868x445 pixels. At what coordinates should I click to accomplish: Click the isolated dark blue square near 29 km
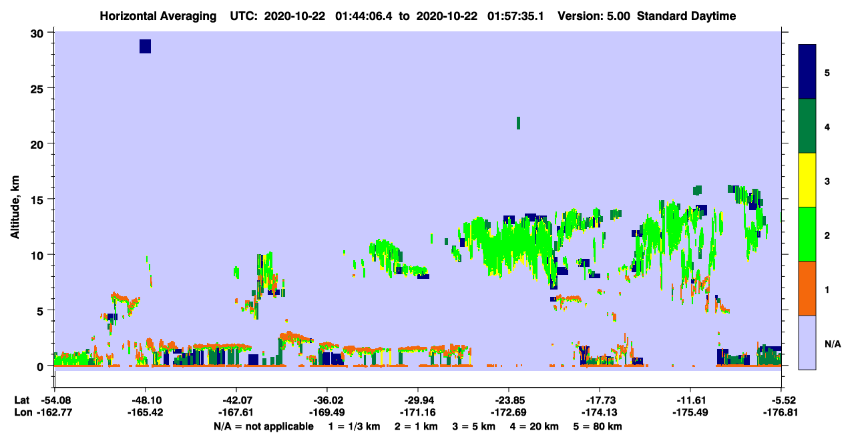pyautogui.click(x=145, y=46)
